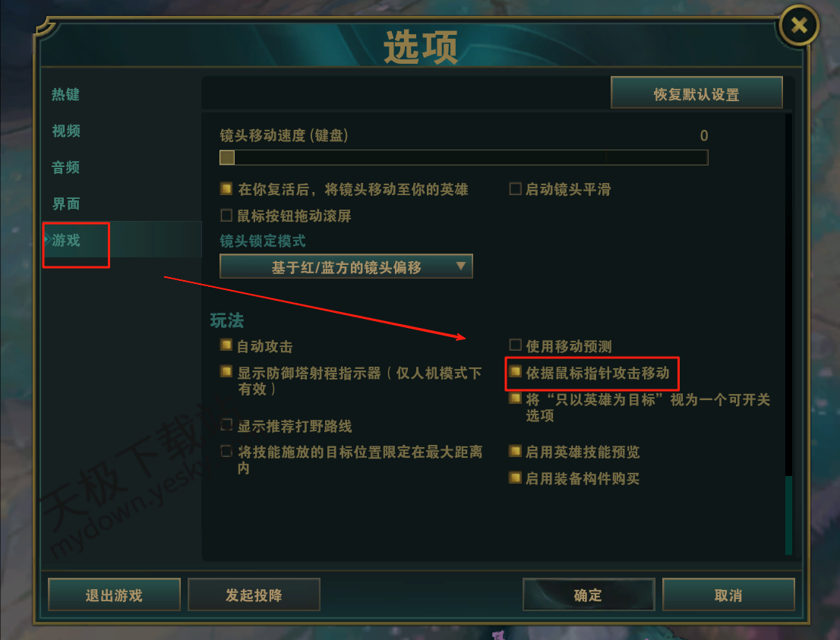Disable 启用英雄技能预览 checkbox

(515, 451)
